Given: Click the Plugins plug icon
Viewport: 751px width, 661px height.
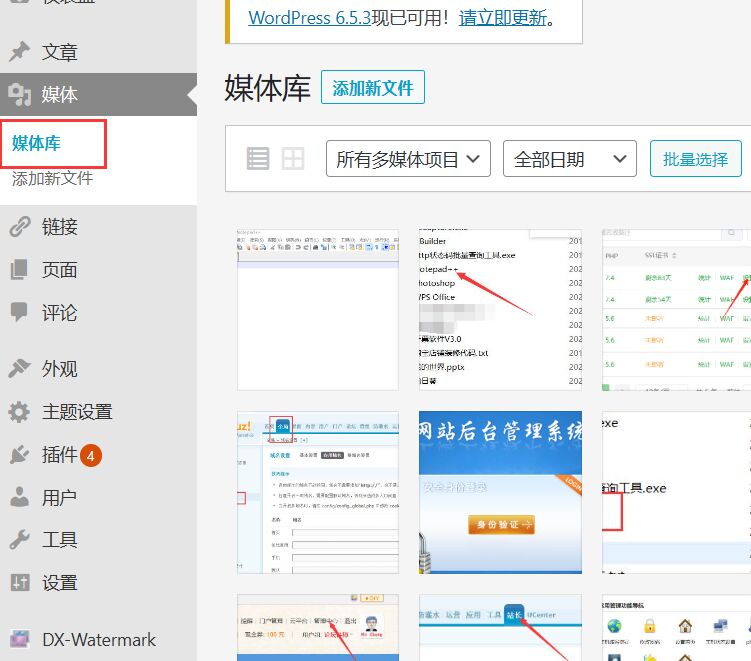Looking at the screenshot, I should pos(19,455).
